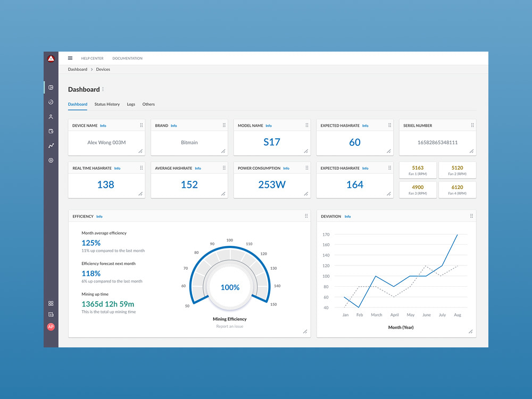Screen dimensions: 532x399
Task: Click the AP user avatar
Action: 51,327
